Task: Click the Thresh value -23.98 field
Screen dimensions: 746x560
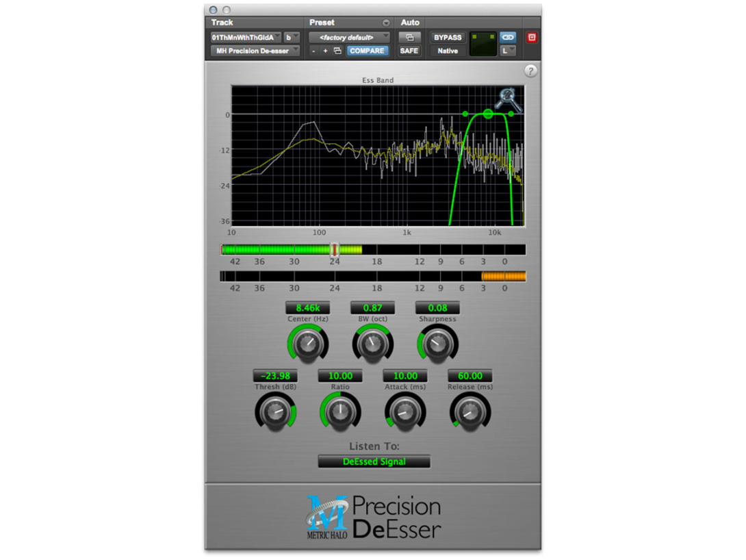Action: (275, 376)
